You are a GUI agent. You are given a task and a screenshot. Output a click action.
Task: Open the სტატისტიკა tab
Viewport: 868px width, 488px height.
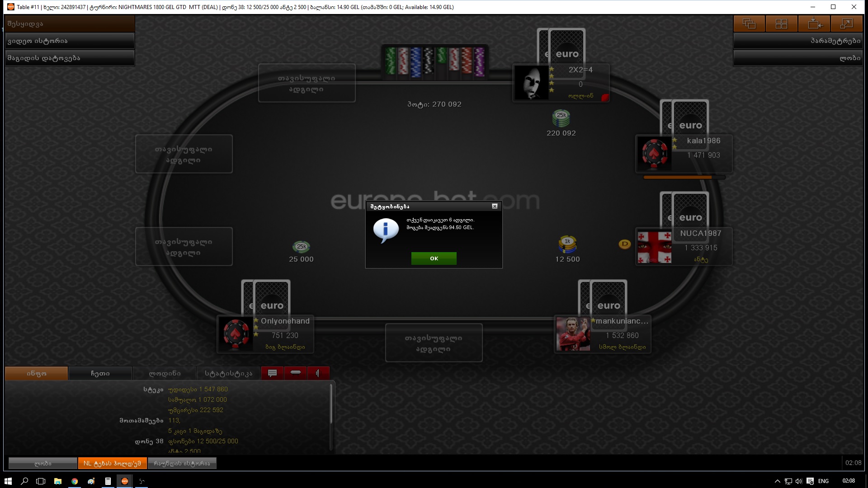click(x=228, y=374)
